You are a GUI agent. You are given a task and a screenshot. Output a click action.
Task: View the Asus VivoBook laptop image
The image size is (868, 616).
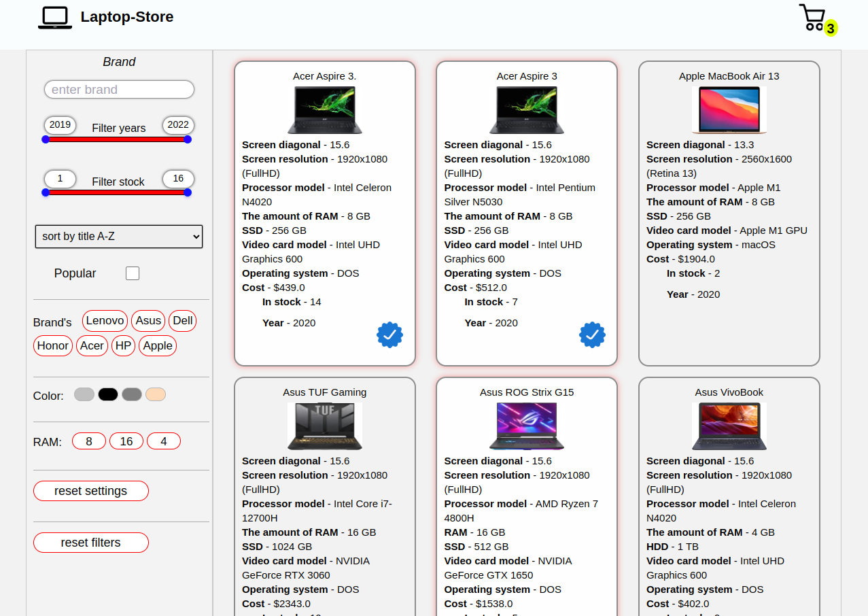729,426
